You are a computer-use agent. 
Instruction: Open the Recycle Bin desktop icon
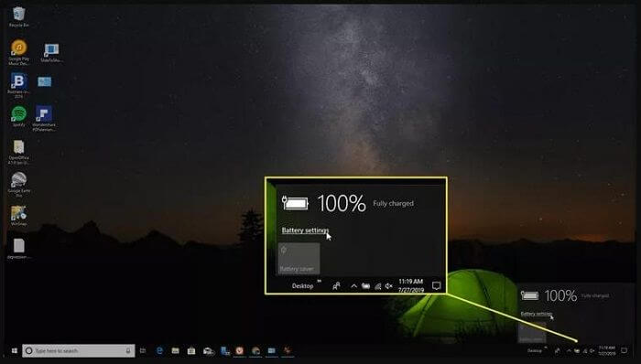(x=18, y=16)
